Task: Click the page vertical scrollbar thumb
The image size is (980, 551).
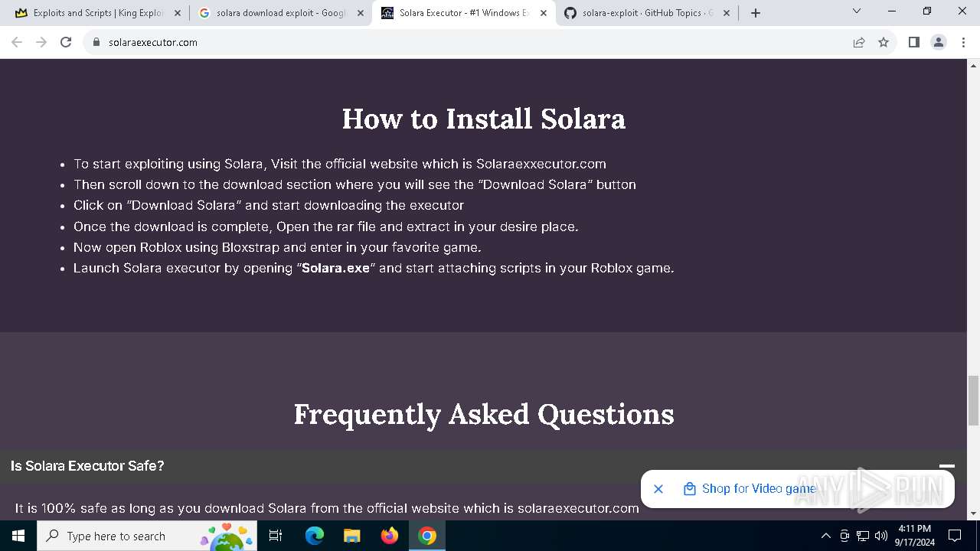Action: click(x=973, y=400)
